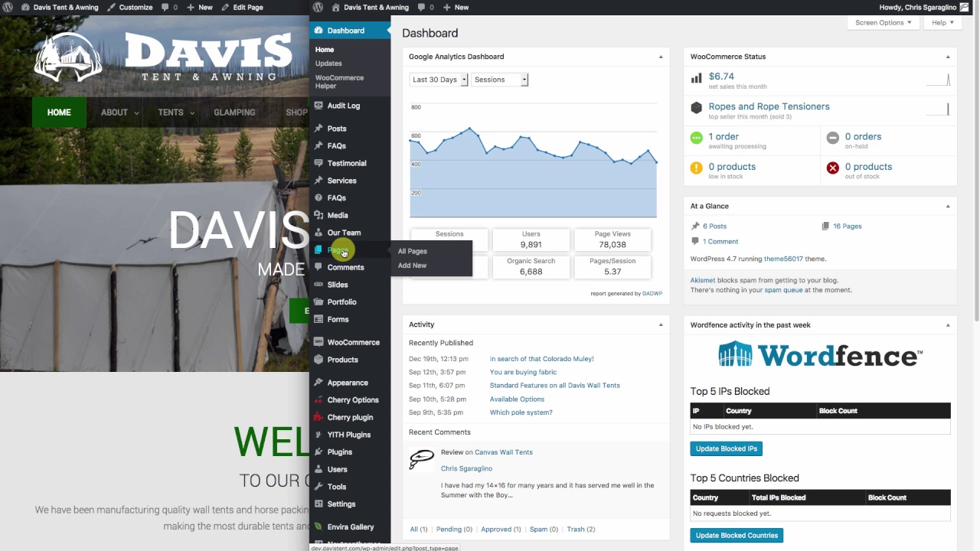Viewport: 980px width, 551px height.
Task: Click the Forms icon in sidebar
Action: [318, 319]
